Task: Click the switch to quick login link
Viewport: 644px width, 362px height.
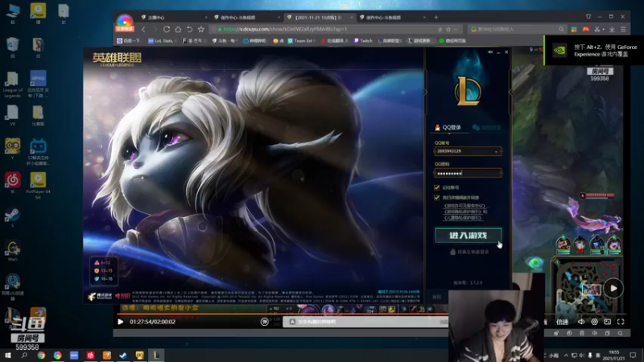Action: (469, 252)
